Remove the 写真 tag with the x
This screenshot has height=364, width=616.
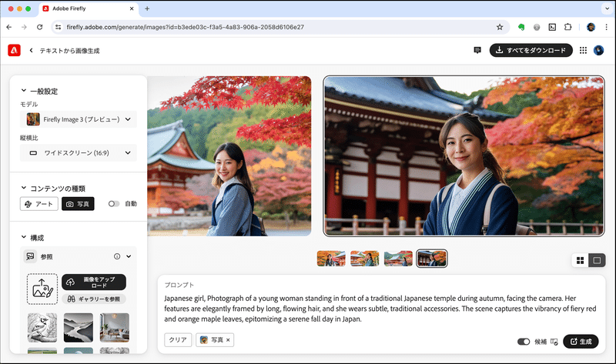click(228, 340)
